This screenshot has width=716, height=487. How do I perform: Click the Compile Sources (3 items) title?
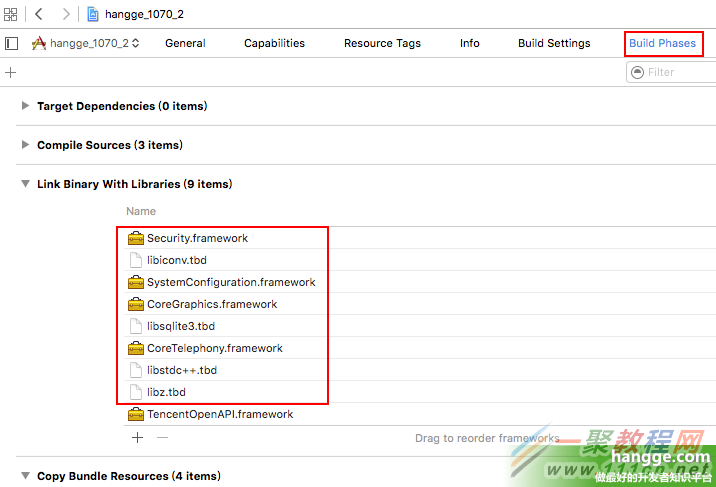click(x=110, y=145)
